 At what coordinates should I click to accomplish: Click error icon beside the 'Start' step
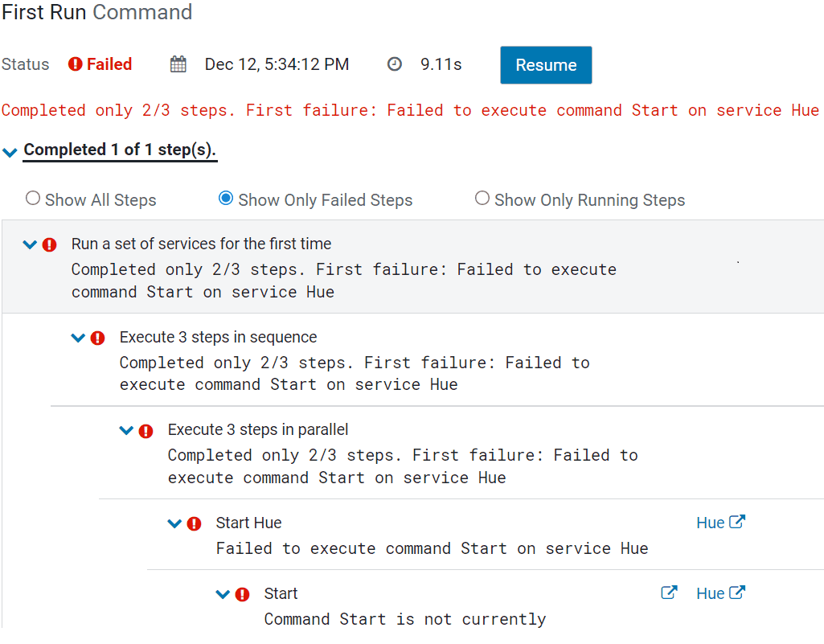pyautogui.click(x=242, y=595)
